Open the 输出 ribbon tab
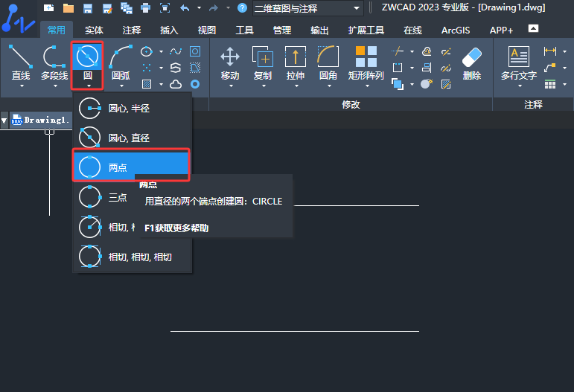Image resolution: width=574 pixels, height=392 pixels. tap(319, 30)
